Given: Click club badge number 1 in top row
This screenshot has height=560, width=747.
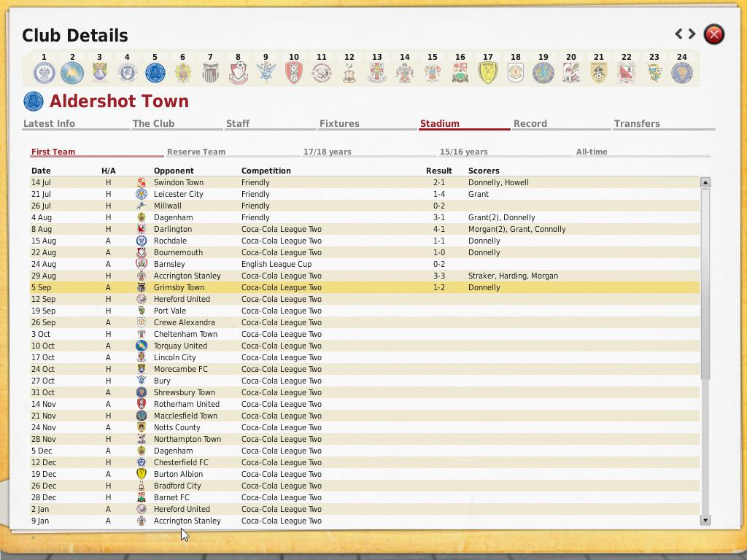Looking at the screenshot, I should (x=44, y=72).
